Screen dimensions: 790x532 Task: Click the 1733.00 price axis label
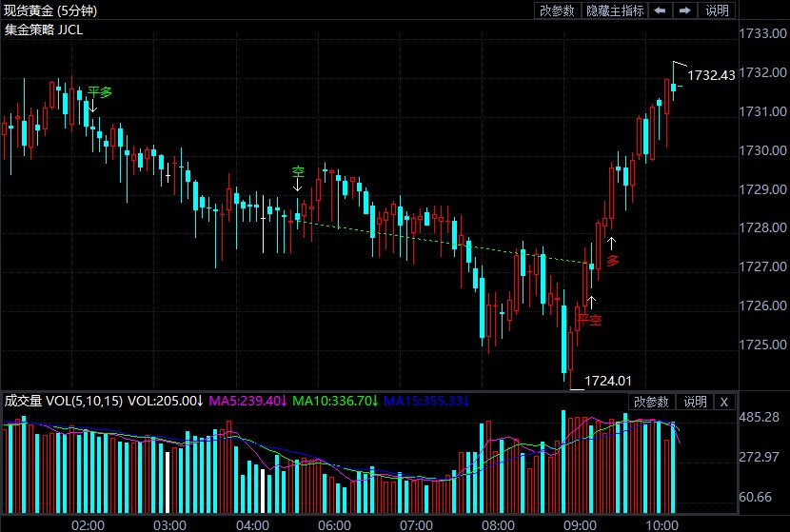click(x=762, y=33)
